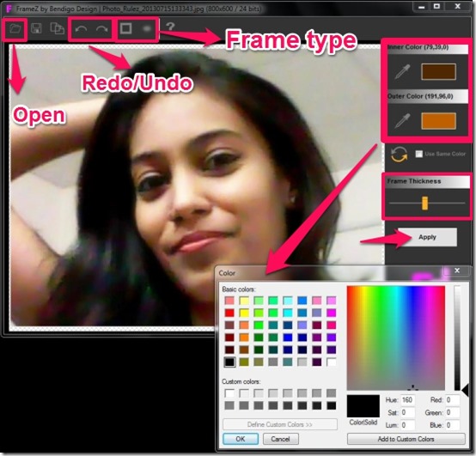The height and width of the screenshot is (456, 476).
Task: Click inside the color spectrum field
Action: 396,337
